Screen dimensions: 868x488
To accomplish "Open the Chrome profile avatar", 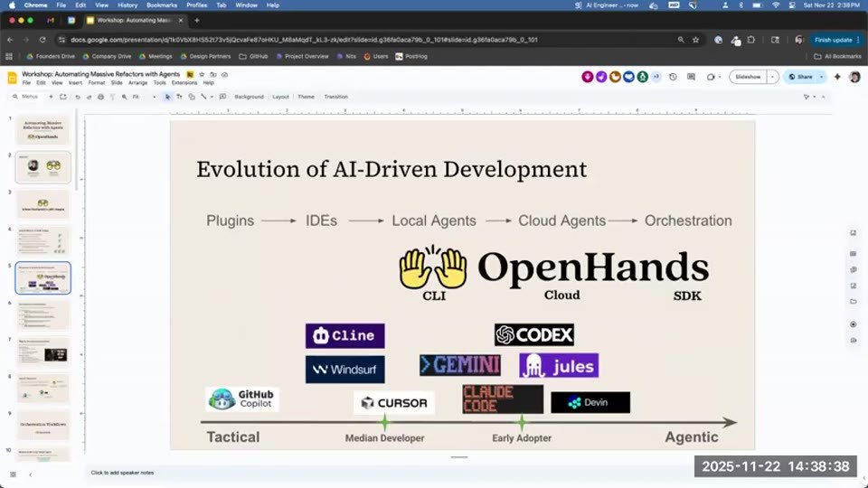I will click(x=798, y=40).
